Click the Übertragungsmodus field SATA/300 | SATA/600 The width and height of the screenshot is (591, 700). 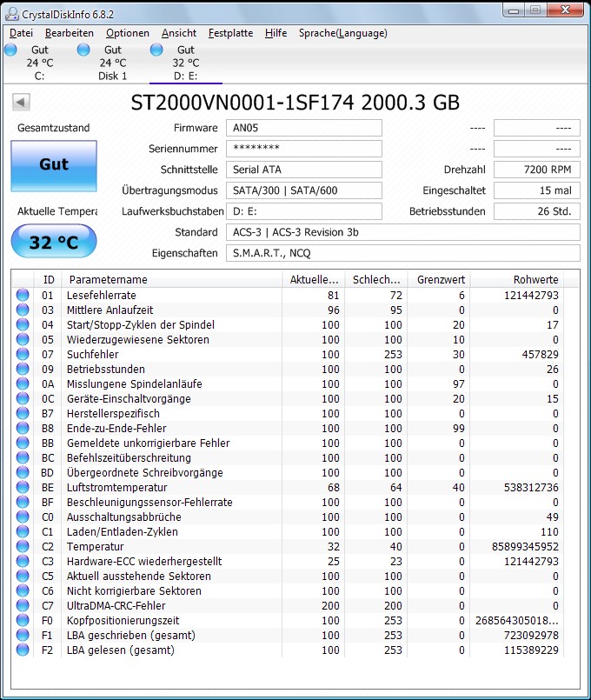click(x=303, y=190)
